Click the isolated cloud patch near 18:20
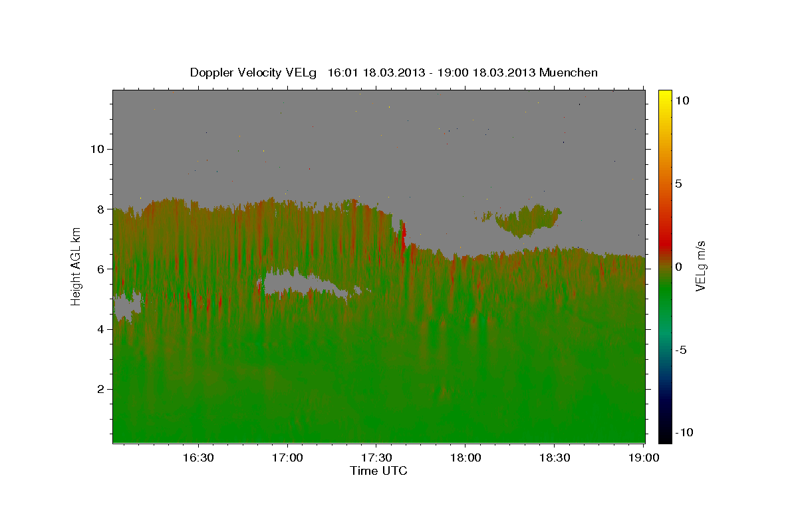Screen dimensions: 798x532 529,219
